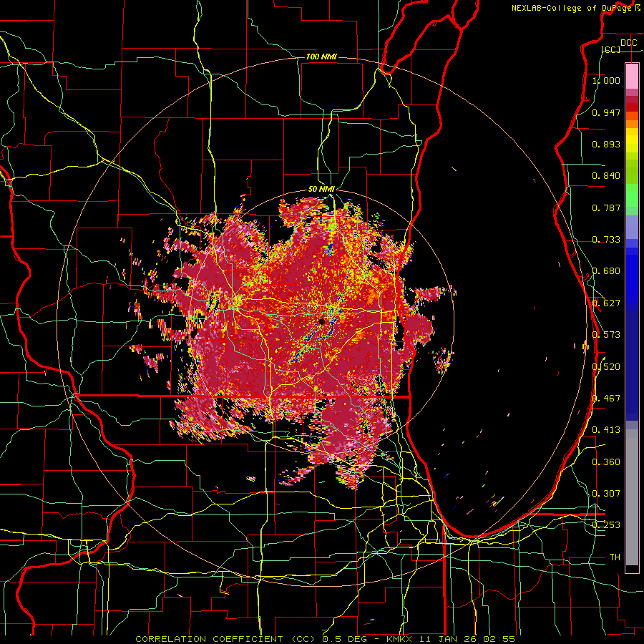This screenshot has height=644, width=644.
Task: Click the 0.360 scale value
Action: [x=606, y=462]
